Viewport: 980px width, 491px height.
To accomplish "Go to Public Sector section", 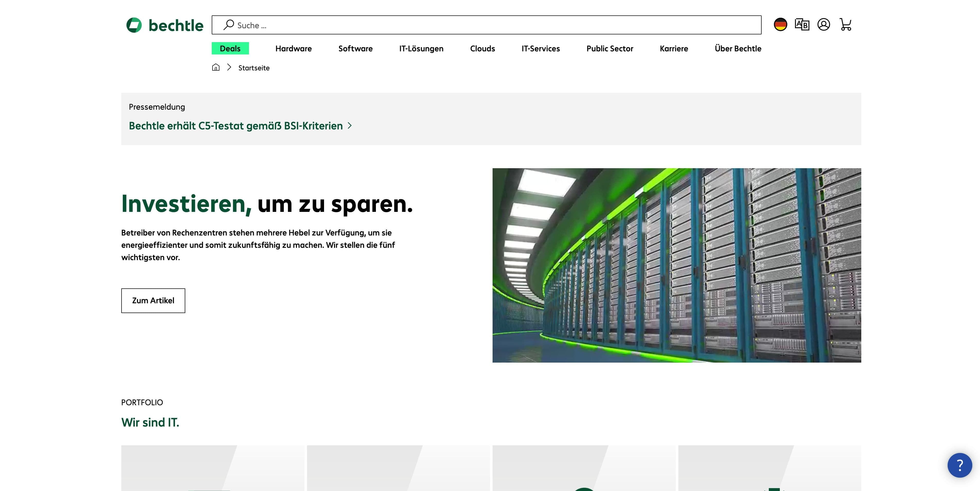I will (609, 48).
